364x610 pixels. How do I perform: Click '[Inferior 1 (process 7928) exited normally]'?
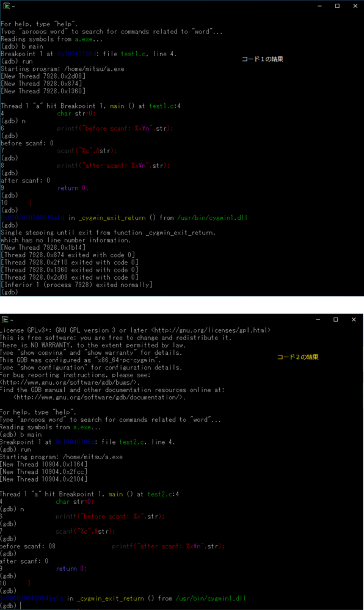[76, 285]
